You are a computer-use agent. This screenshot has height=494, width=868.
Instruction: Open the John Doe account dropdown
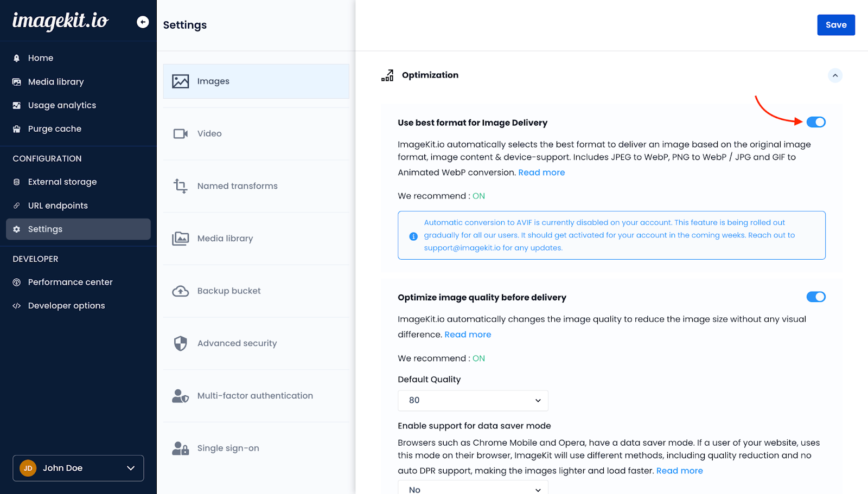78,468
